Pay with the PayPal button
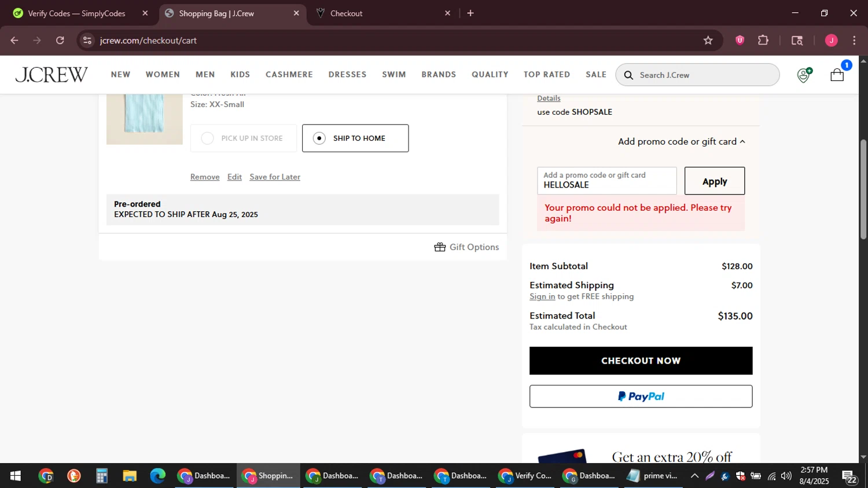 pyautogui.click(x=641, y=397)
